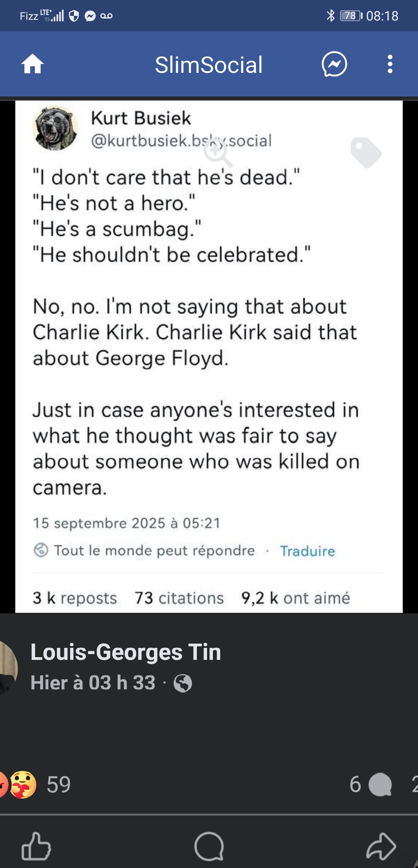Image resolution: width=418 pixels, height=868 pixels.
Task: Tap the Bluetooth status bar icon
Action: (331, 16)
